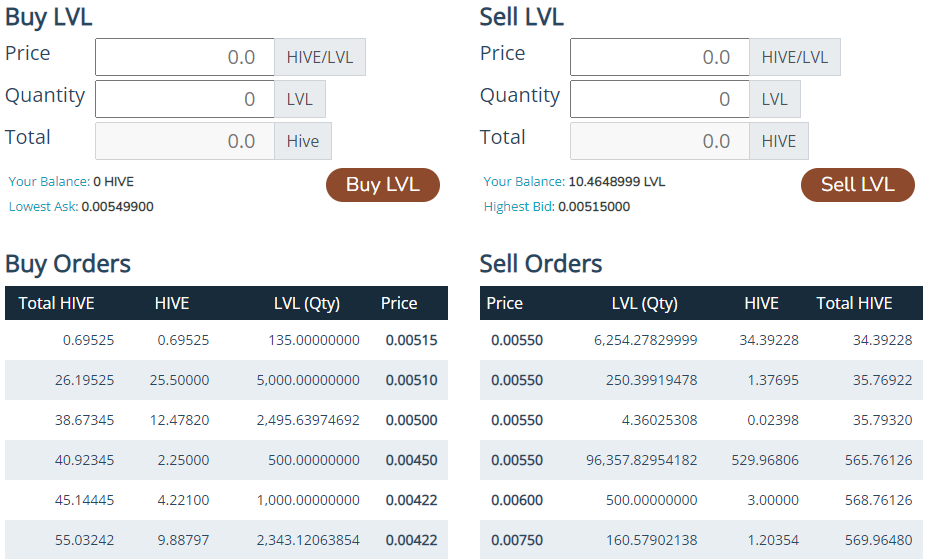
Task: Select sell order priced 0.00600
Action: coord(701,500)
